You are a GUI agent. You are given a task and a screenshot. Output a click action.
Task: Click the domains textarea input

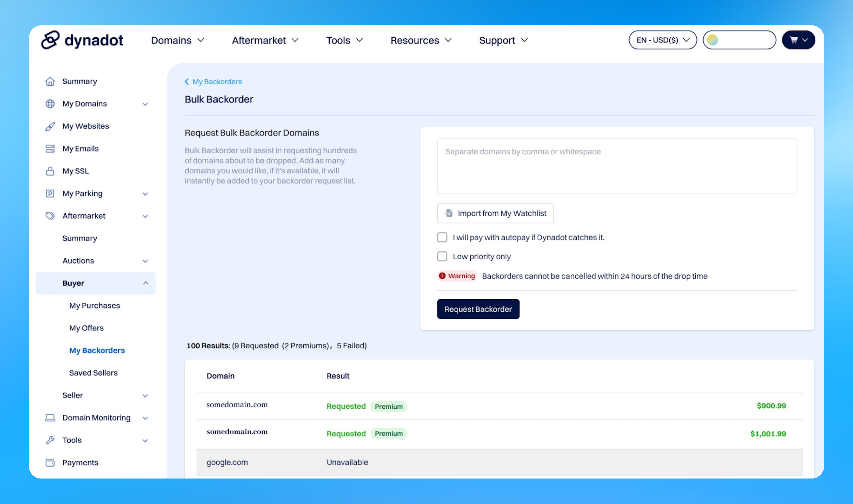617,166
